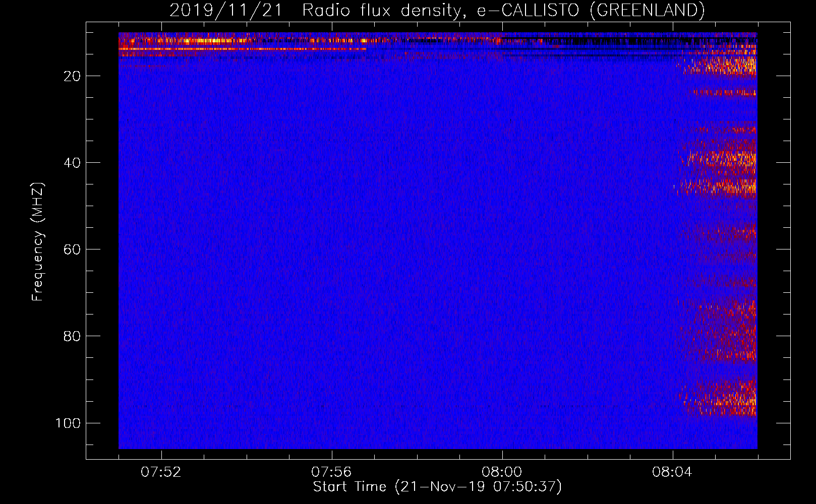816x504 pixels.
Task: Click the 40 MHz frequency tick label
Action: pyautogui.click(x=72, y=163)
